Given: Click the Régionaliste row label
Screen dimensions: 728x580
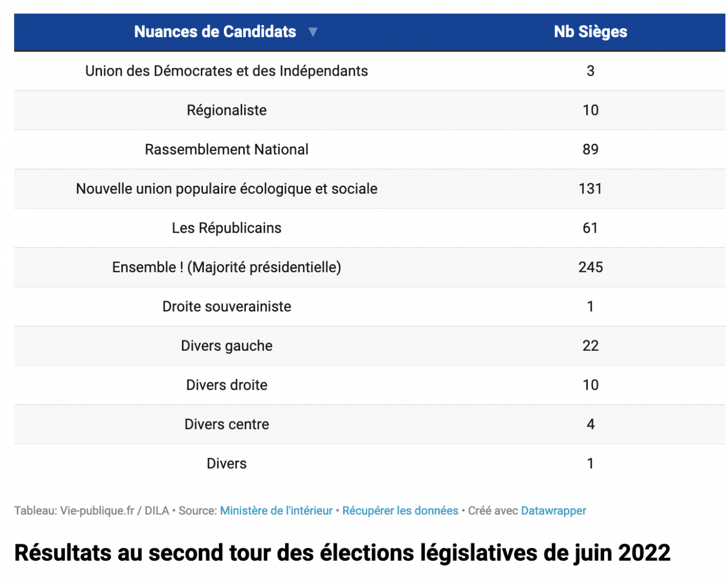Looking at the screenshot, I should click(227, 111).
